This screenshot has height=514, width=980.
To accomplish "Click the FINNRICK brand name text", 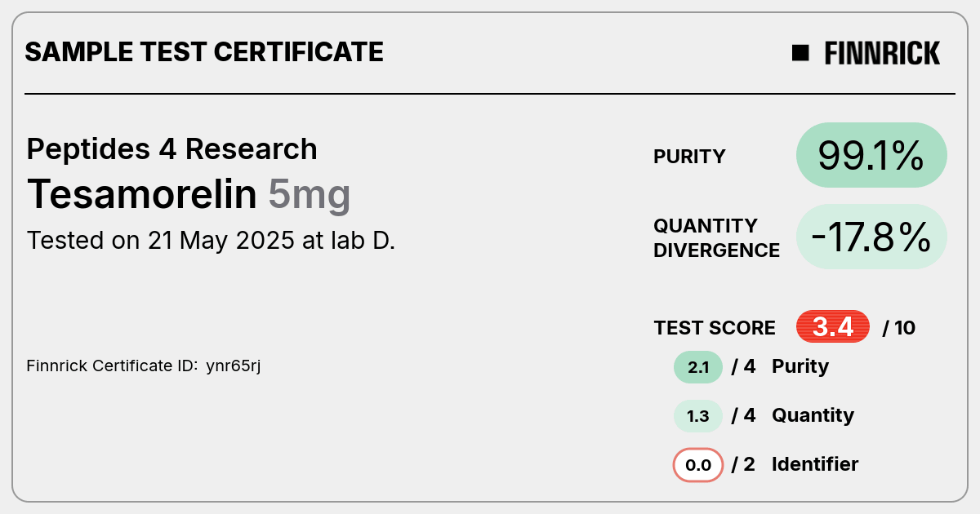I will click(x=882, y=53).
